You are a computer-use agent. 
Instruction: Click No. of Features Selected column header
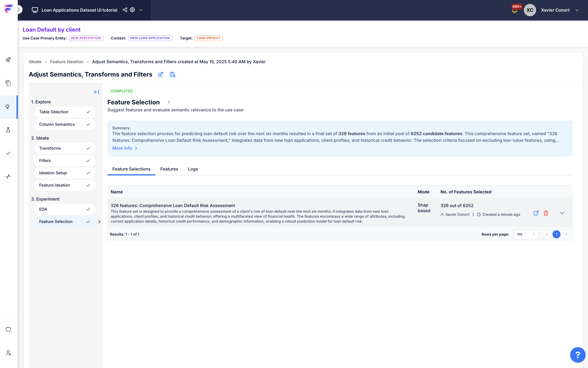point(466,192)
